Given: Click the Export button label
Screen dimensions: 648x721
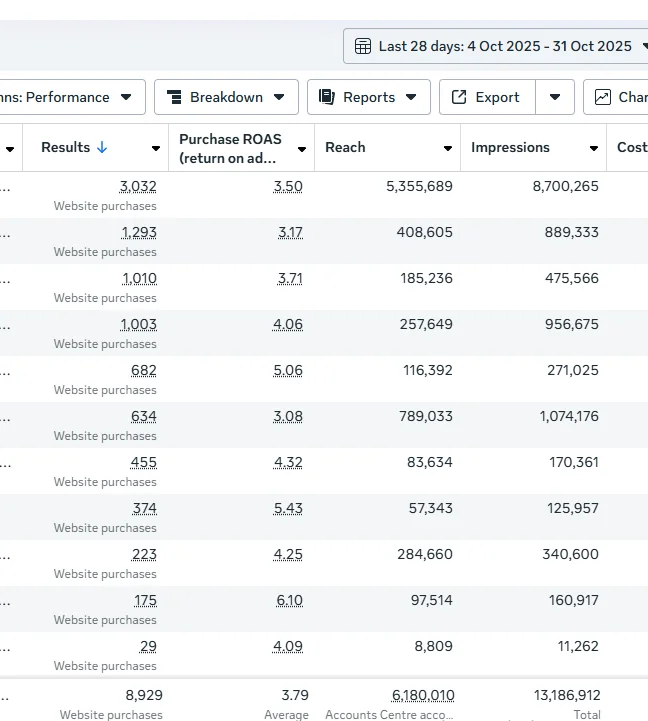Looking at the screenshot, I should [497, 97].
